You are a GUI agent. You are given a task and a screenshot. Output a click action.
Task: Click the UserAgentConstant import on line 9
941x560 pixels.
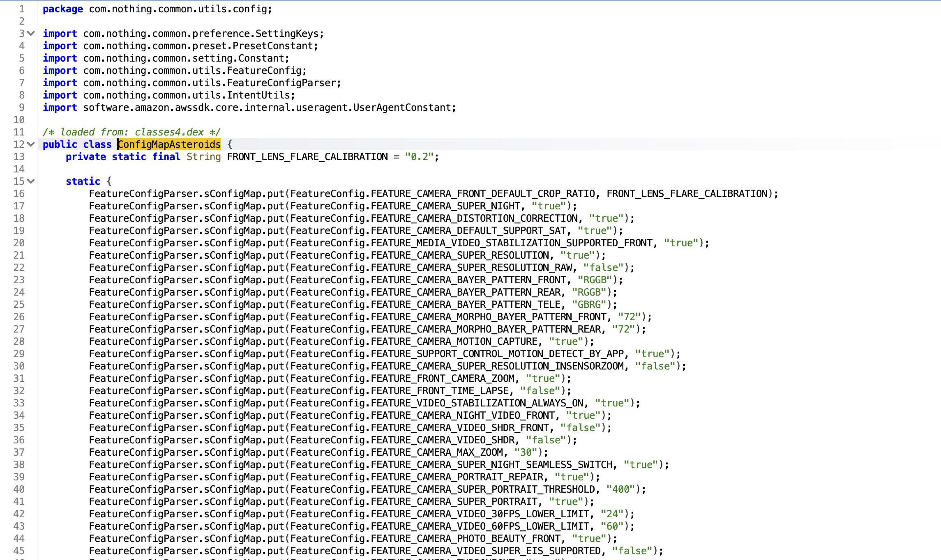[415, 107]
